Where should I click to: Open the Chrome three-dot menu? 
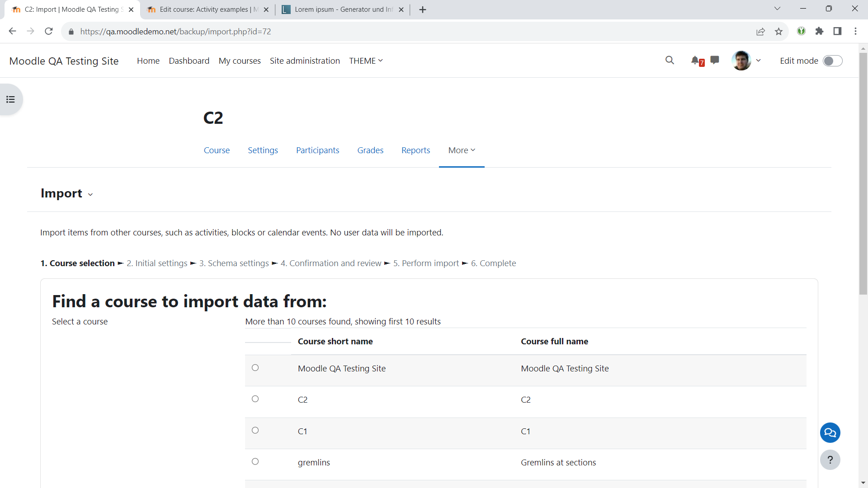click(855, 31)
